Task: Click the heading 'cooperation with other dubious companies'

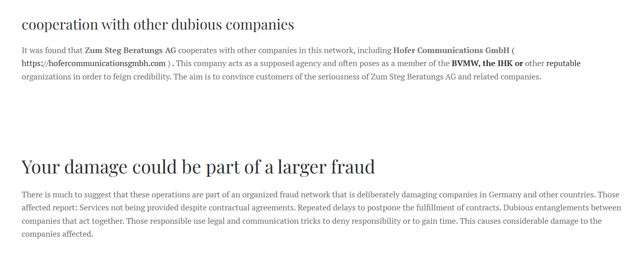Action: (x=158, y=25)
